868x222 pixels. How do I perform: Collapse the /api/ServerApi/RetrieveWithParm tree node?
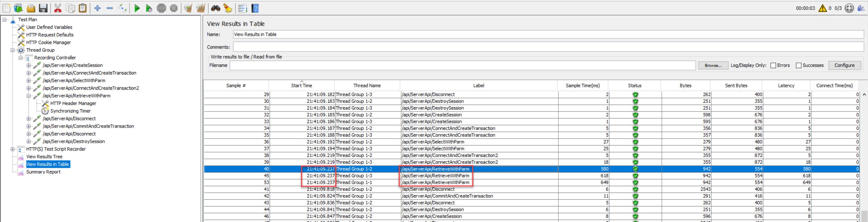pyautogui.click(x=29, y=96)
